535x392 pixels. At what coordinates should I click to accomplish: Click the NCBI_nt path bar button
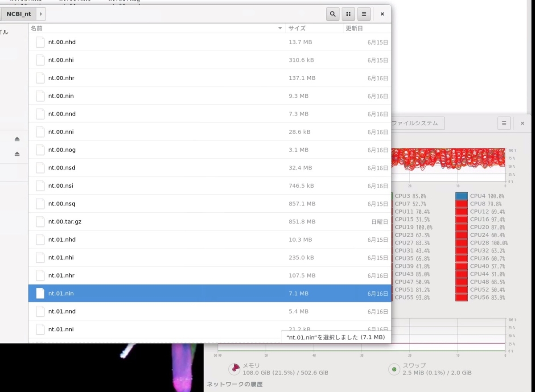click(x=19, y=14)
